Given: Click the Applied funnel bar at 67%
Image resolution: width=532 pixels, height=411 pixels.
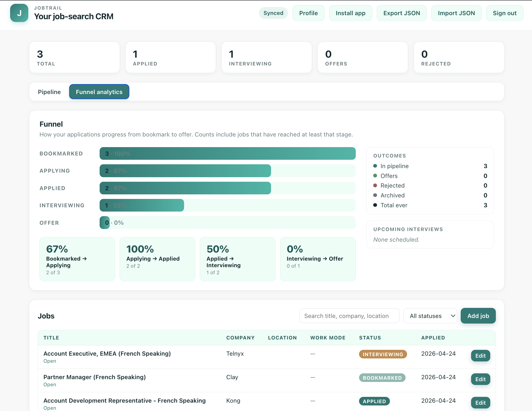Looking at the screenshot, I should [185, 188].
